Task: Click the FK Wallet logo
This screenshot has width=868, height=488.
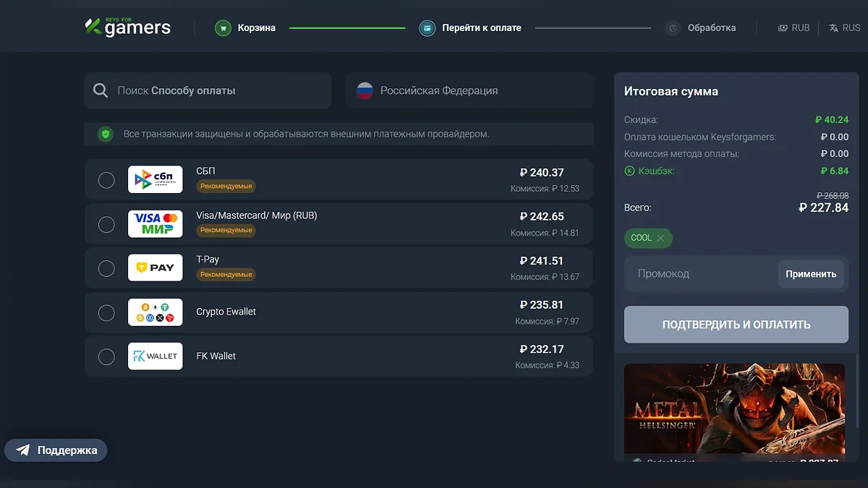Action: pos(156,356)
